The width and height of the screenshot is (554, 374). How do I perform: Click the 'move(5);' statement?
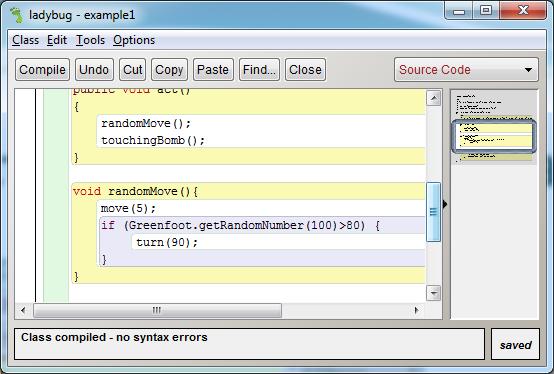point(128,209)
